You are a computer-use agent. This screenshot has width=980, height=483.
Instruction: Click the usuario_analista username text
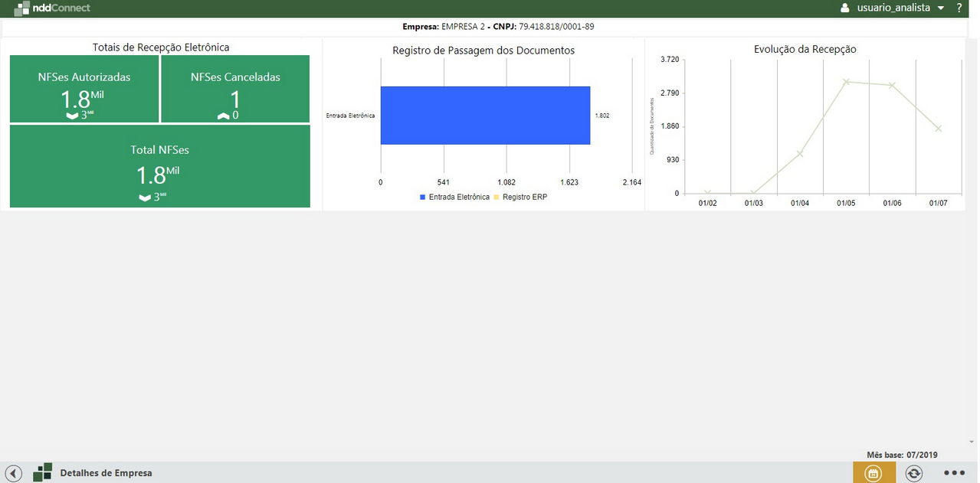coord(893,8)
